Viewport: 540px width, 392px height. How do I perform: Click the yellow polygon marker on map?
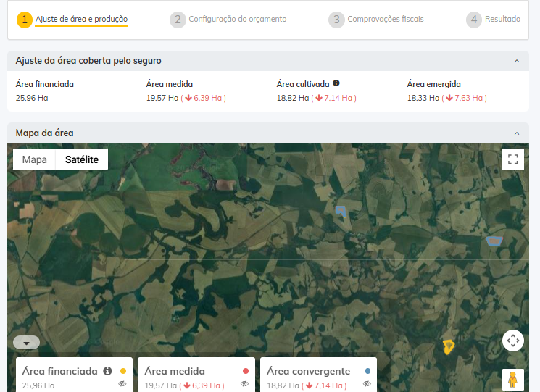tap(449, 347)
